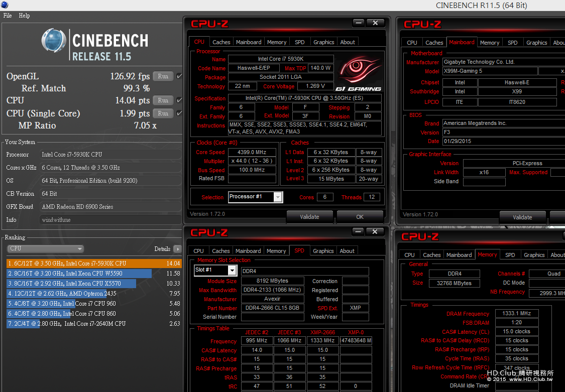Open the Processor #1 selection dropdown
Screen dimensions: 565x392
[x=256, y=197]
